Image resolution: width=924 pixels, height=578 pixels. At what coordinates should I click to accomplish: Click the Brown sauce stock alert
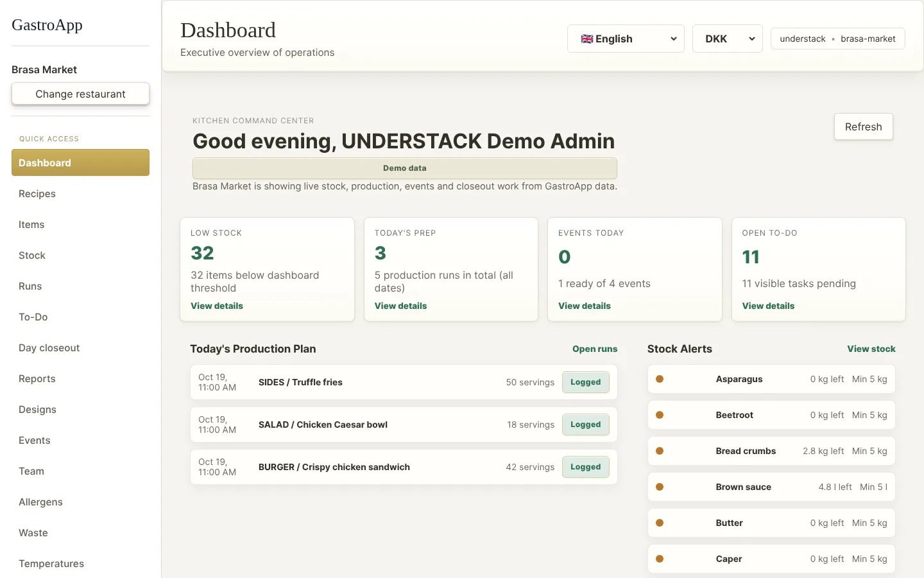[x=771, y=487]
